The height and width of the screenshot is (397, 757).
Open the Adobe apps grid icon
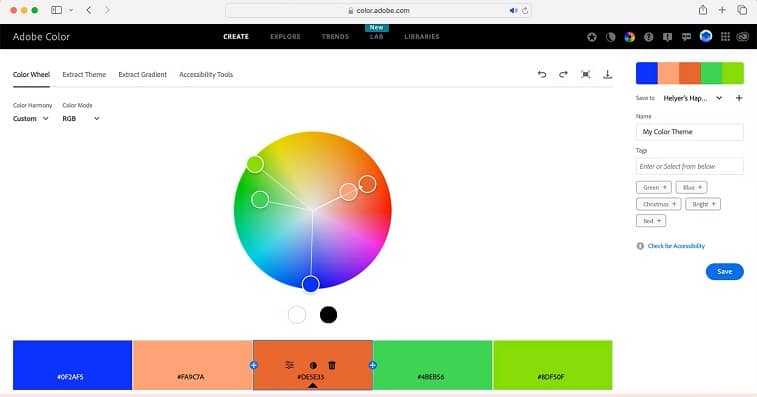click(x=725, y=37)
